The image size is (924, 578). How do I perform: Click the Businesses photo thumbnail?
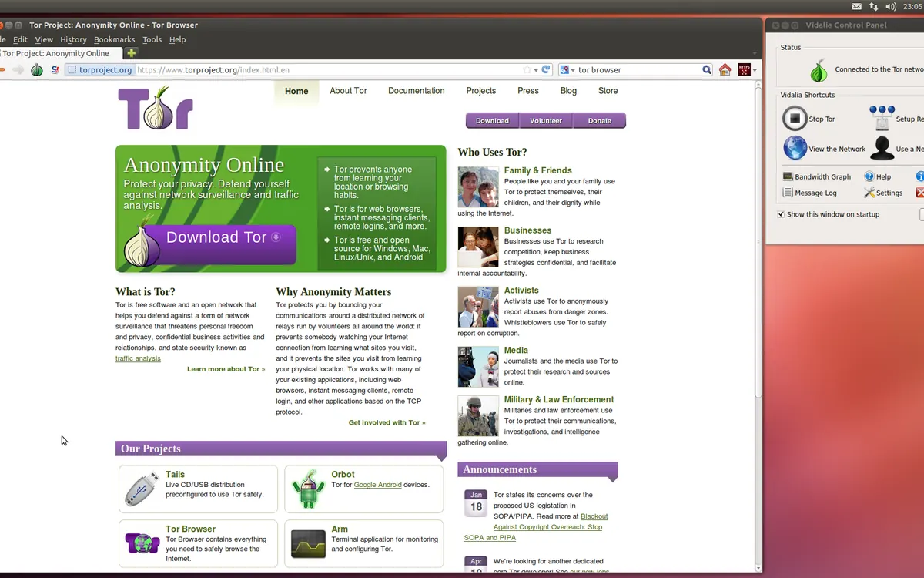pos(478,247)
